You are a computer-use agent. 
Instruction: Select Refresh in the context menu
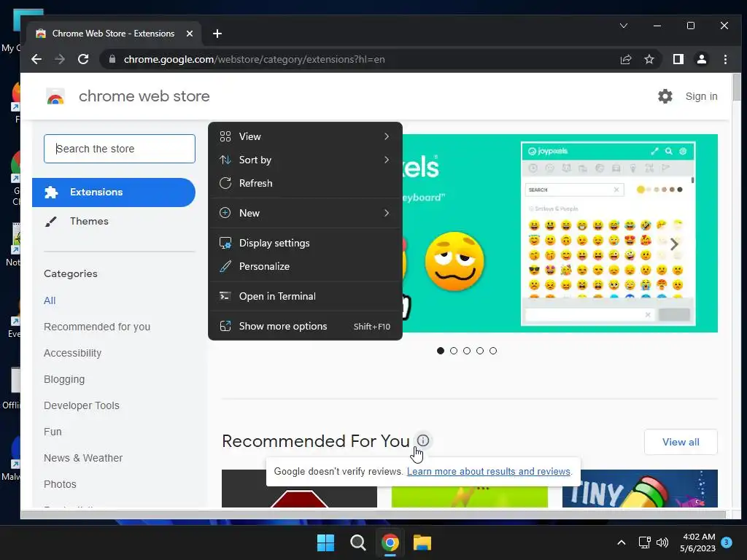pos(306,183)
